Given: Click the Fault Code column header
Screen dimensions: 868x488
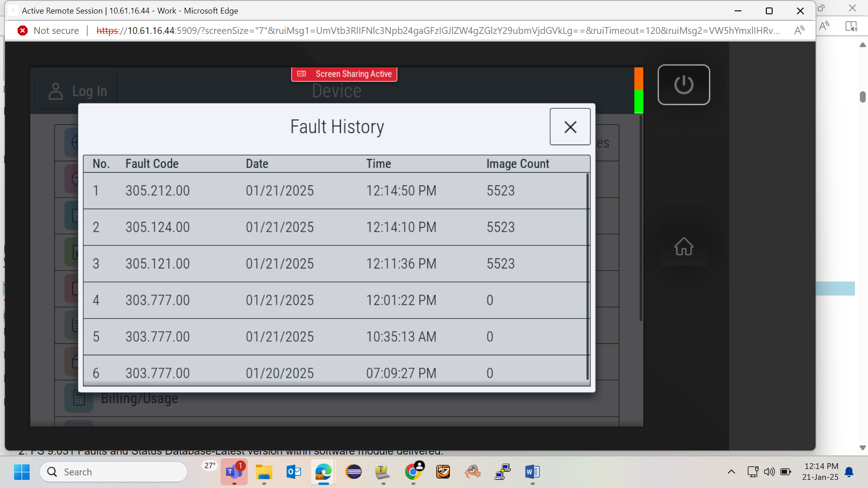Looking at the screenshot, I should [152, 164].
